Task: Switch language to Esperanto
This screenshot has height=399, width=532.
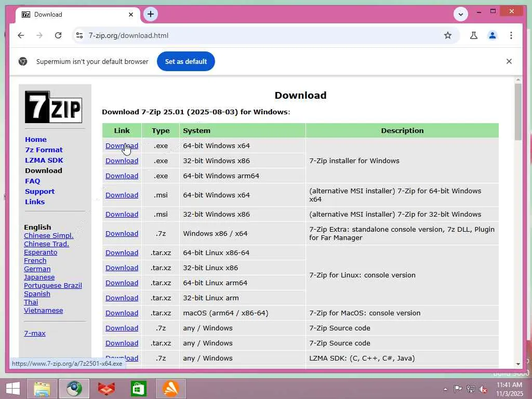Action: [41, 252]
